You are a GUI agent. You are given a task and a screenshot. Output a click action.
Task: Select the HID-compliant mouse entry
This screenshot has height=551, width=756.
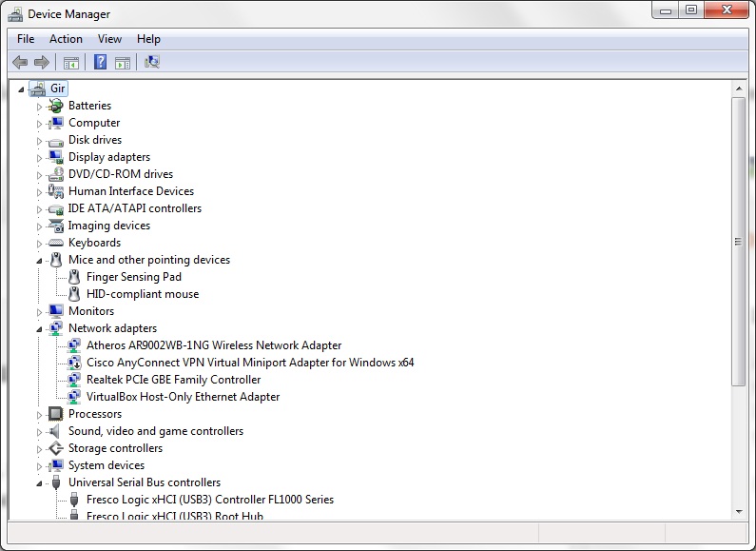tap(143, 294)
